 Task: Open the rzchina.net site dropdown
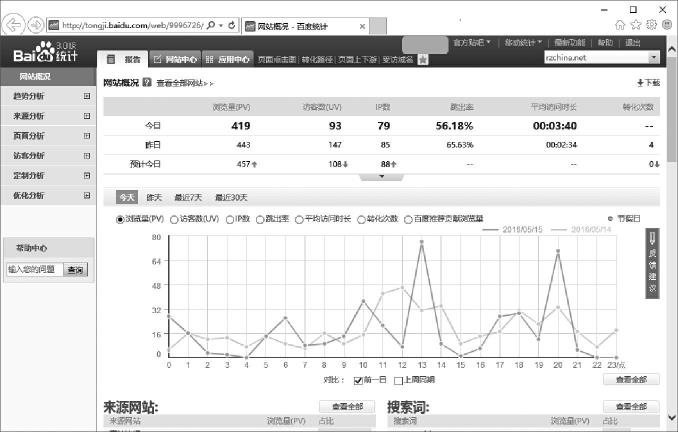click(x=653, y=58)
